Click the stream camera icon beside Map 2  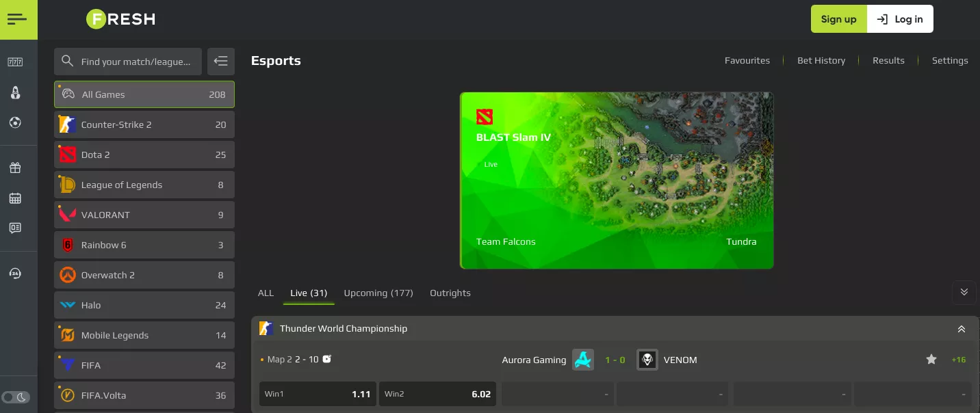click(326, 358)
